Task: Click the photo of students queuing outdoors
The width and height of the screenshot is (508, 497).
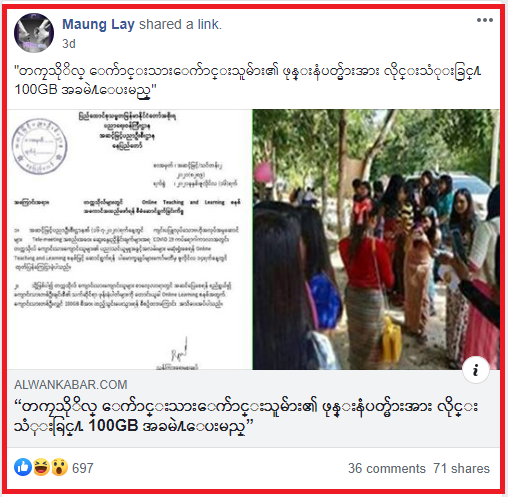Action: 376,239
